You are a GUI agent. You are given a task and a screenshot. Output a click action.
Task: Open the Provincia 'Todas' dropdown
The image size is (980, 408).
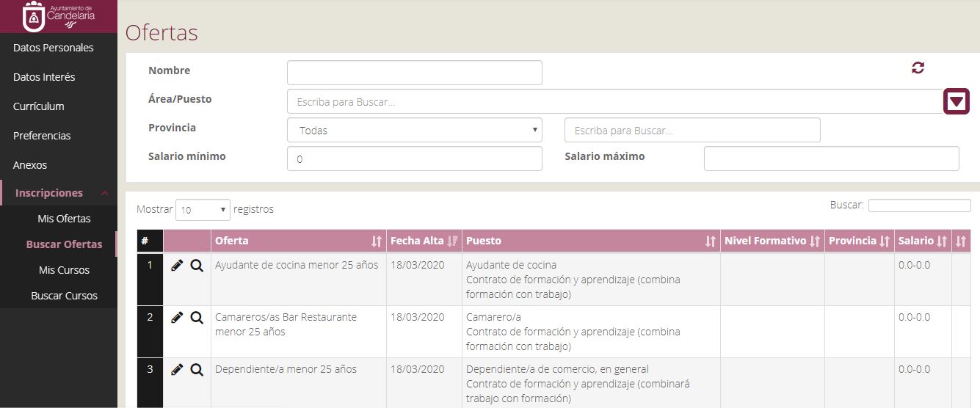tap(415, 130)
